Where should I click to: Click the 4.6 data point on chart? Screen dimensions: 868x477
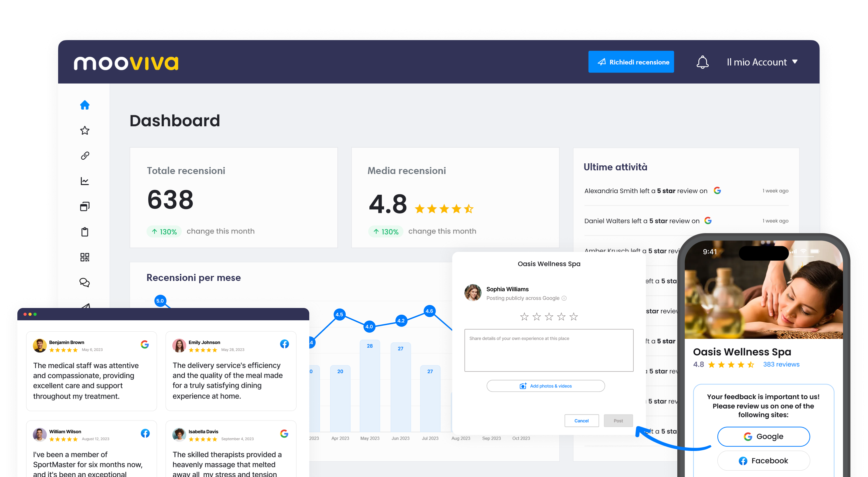tap(429, 311)
